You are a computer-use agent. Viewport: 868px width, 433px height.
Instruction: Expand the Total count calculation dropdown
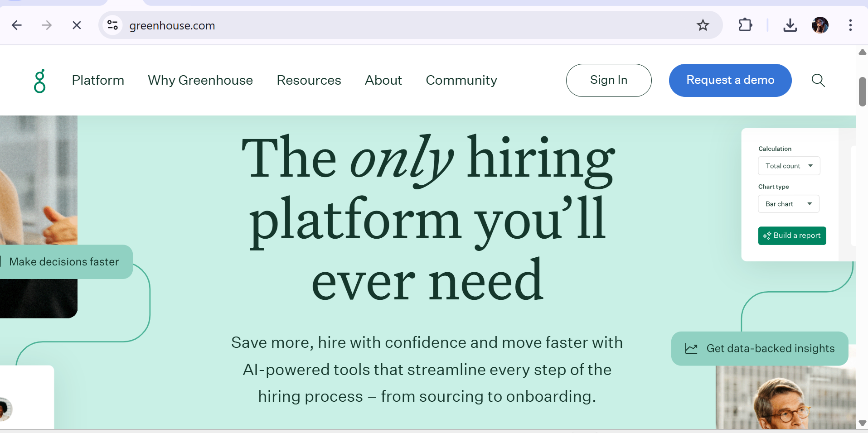click(789, 166)
